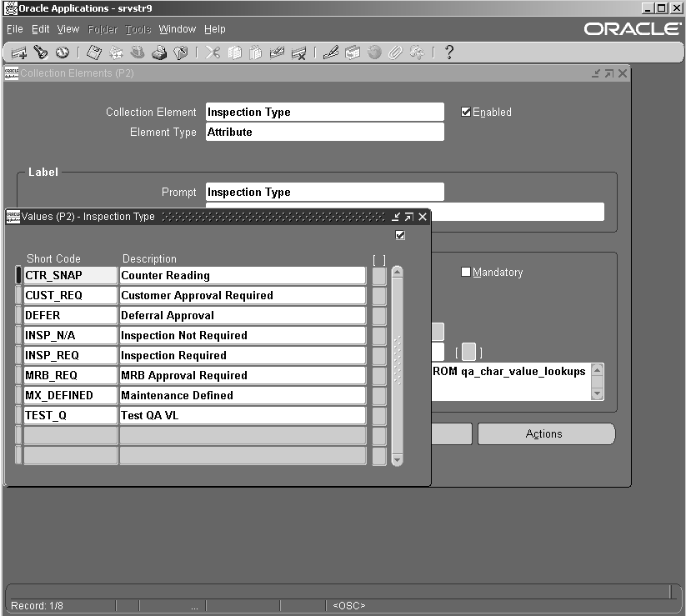
Task: Click the Test QA VL description cell
Action: (243, 416)
